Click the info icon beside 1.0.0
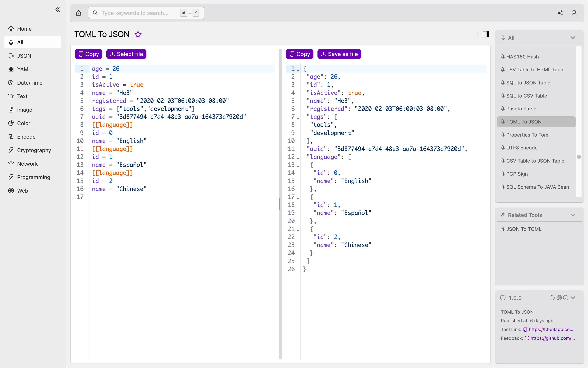Screen dimensions: 588x368 [503, 298]
